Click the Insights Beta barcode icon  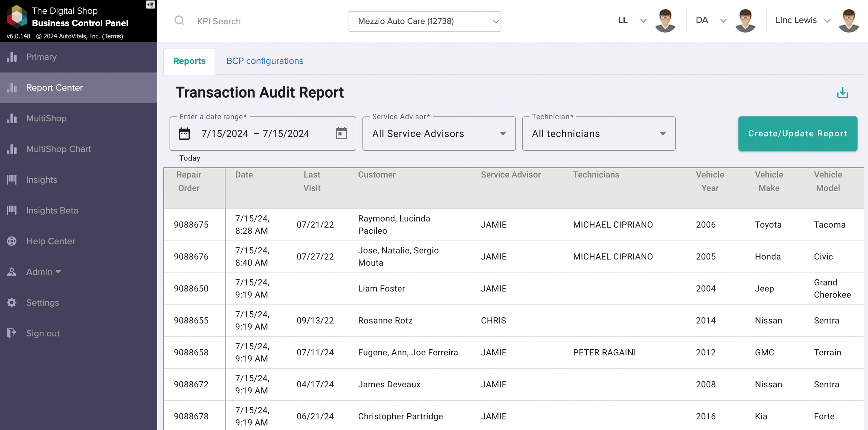point(12,210)
